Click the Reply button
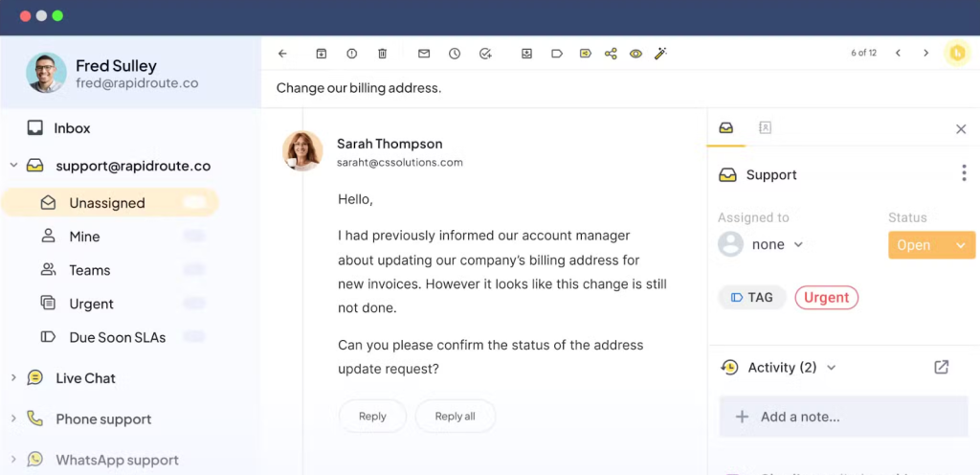This screenshot has height=475, width=980. [372, 417]
